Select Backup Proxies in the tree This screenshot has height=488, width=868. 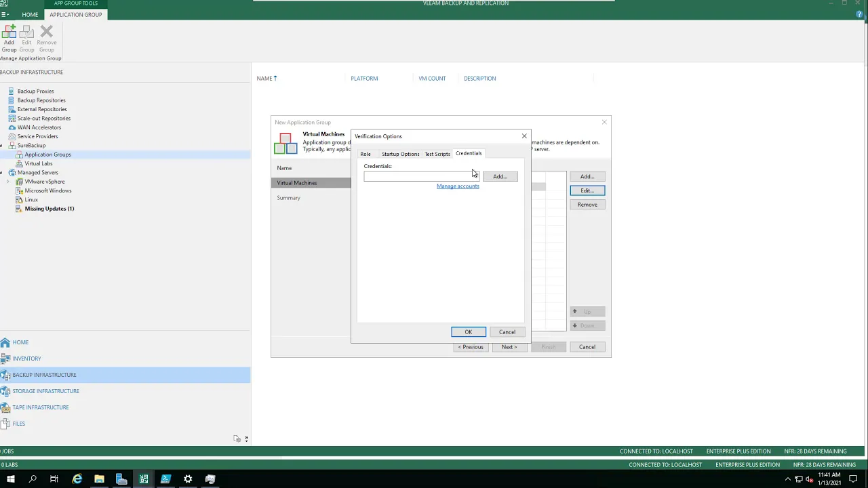click(x=35, y=91)
